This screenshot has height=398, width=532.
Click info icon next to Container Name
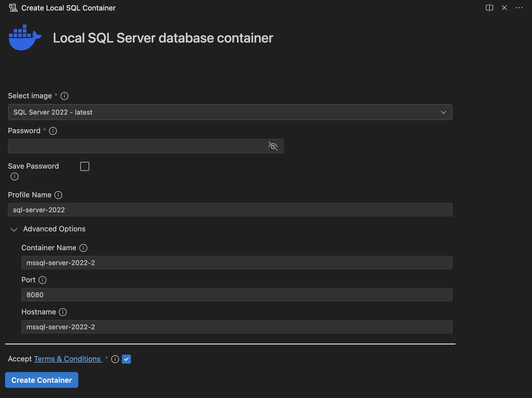click(x=83, y=248)
